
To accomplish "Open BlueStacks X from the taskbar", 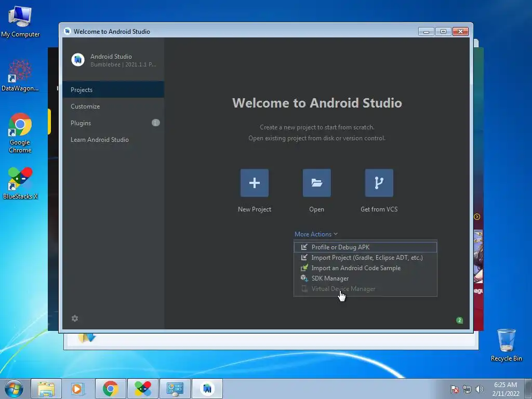I will coord(143,389).
